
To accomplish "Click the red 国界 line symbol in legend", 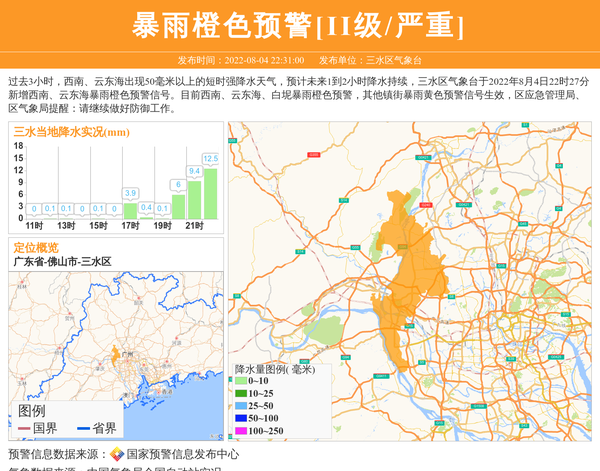I will point(24,429).
